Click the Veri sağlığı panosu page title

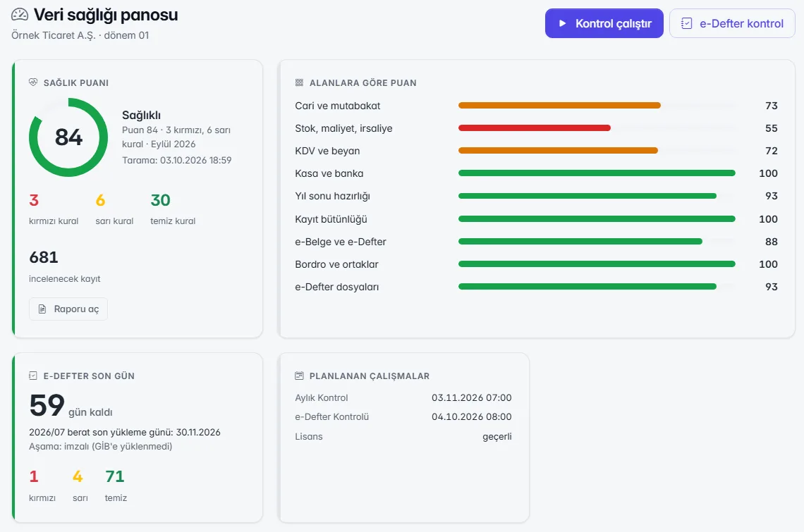tap(106, 15)
